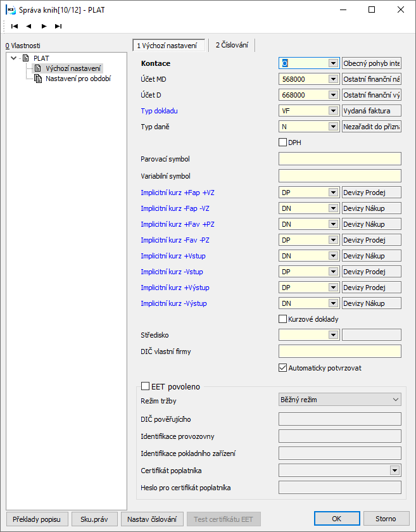Click icon beside Výchozí nastavení tree item
Image resolution: width=416 pixels, height=532 pixels.
pyautogui.click(x=37, y=68)
